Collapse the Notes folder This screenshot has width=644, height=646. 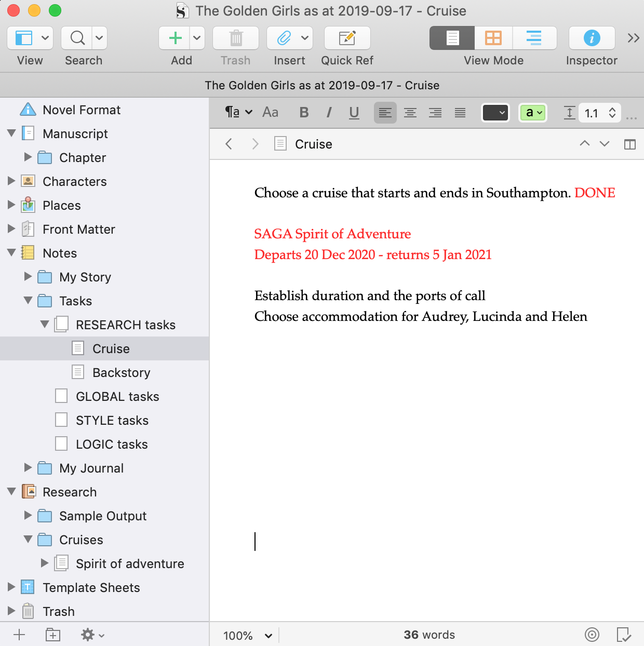coord(11,253)
